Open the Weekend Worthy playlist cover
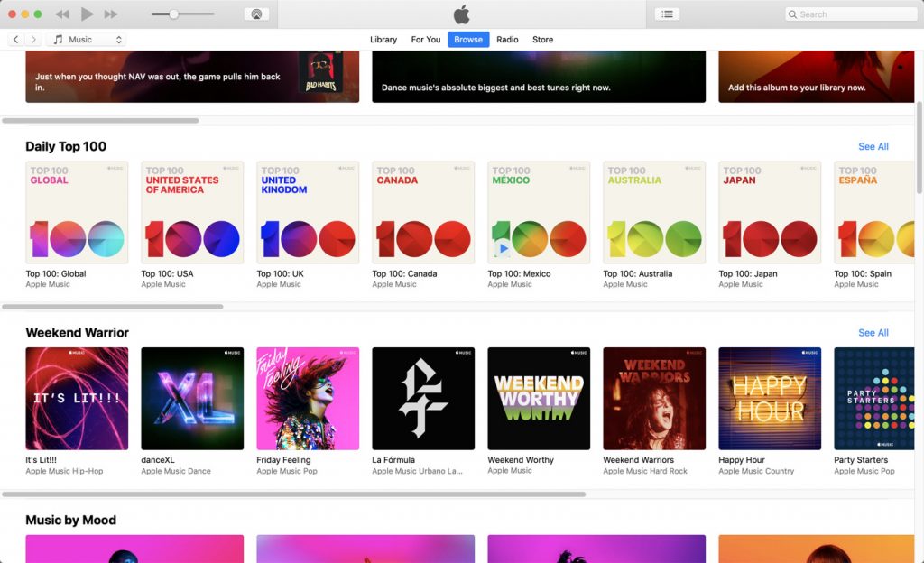The height and width of the screenshot is (563, 924). 539,399
